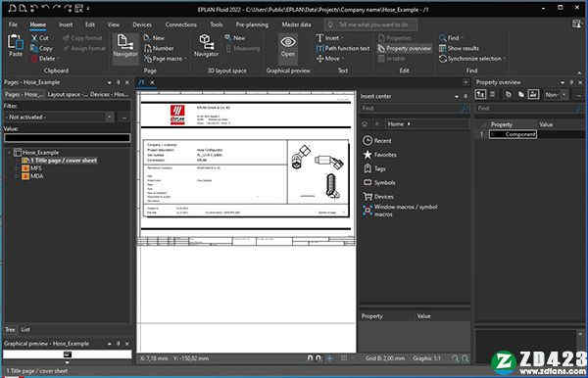The height and width of the screenshot is (378, 588).
Task: Click Number pages in Page group
Action: [x=159, y=48]
